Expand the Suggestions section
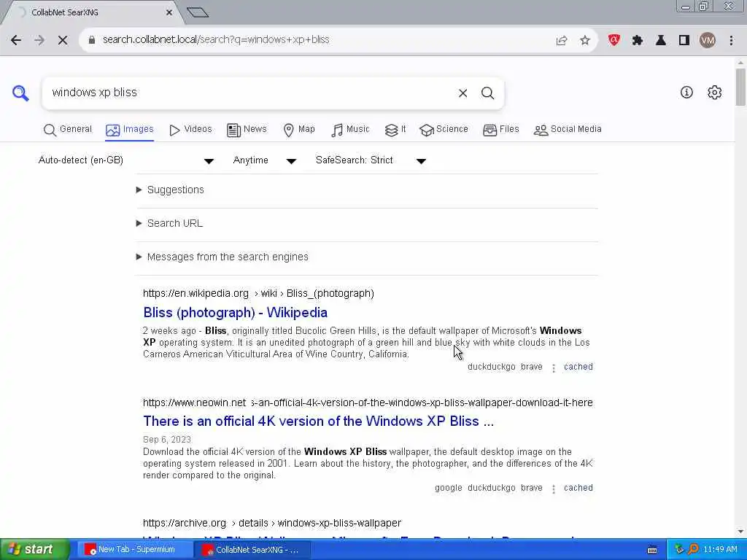The image size is (747, 560). click(170, 190)
